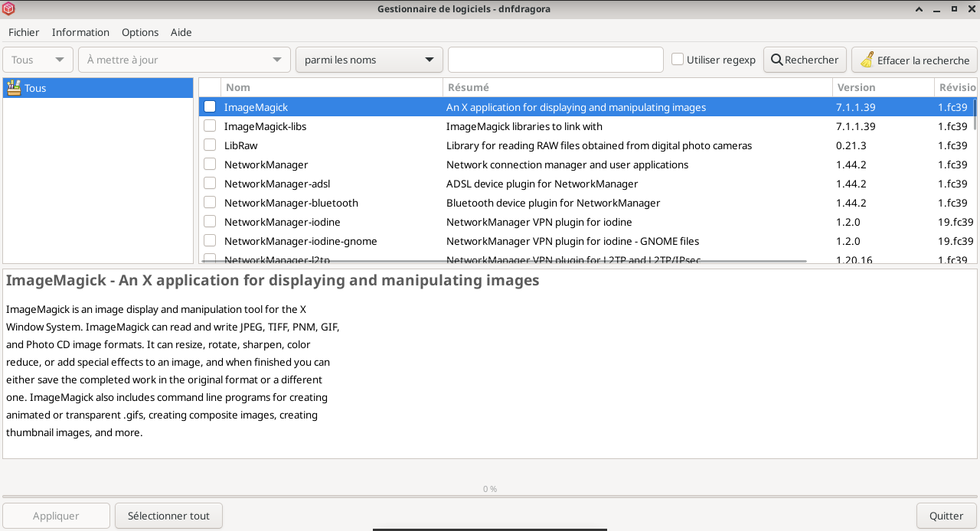980x531 pixels.
Task: Open the Tous view dropdown
Action: pos(38,60)
